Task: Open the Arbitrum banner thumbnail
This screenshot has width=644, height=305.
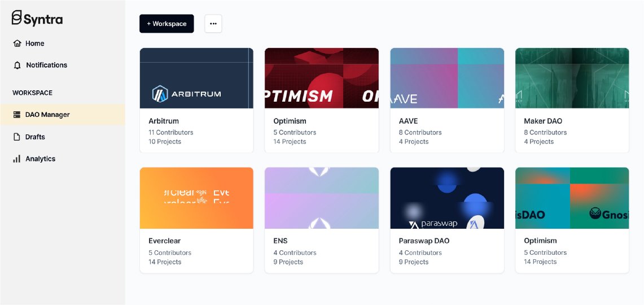Action: click(196, 78)
